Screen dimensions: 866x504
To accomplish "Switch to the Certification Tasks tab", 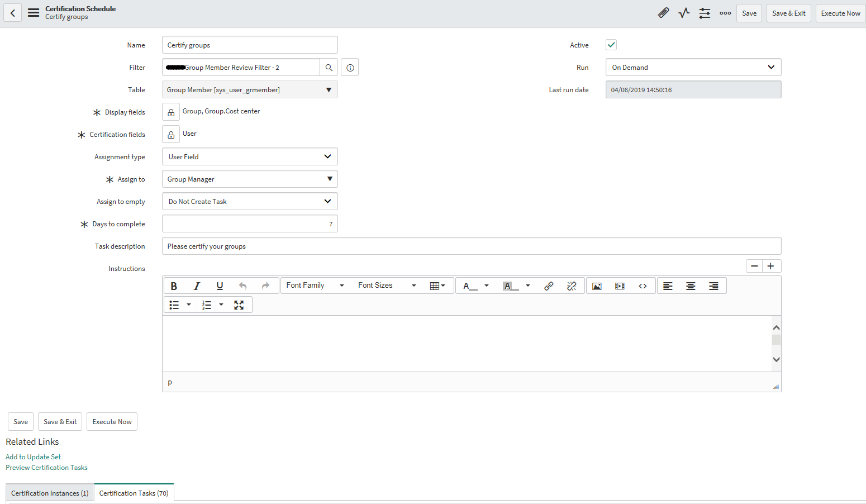I will (x=134, y=492).
